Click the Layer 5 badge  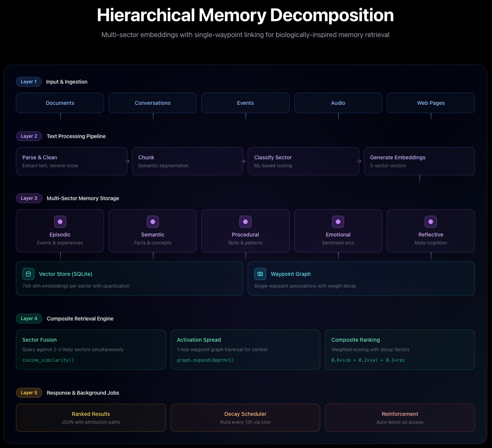point(29,393)
